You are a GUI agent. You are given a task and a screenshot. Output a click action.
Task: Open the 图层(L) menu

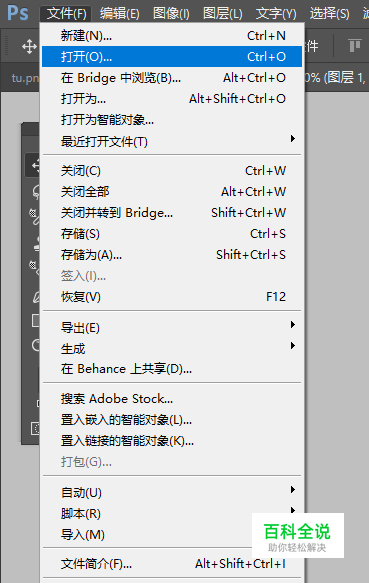[222, 14]
